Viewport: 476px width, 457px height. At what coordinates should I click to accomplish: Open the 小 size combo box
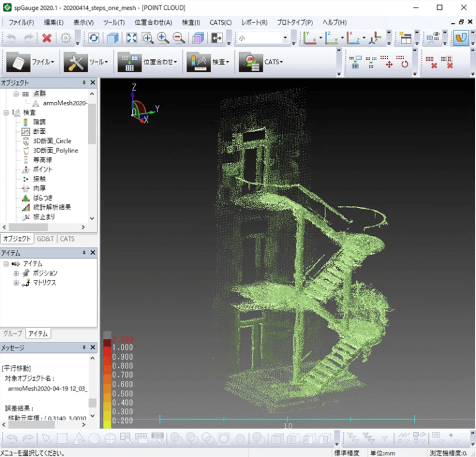click(286, 38)
